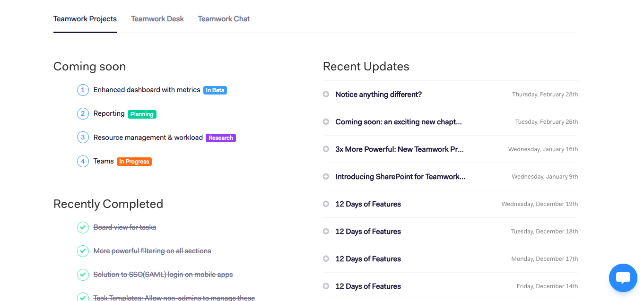644x301 pixels.
Task: Click the green Planning status badge
Action: pyautogui.click(x=142, y=114)
